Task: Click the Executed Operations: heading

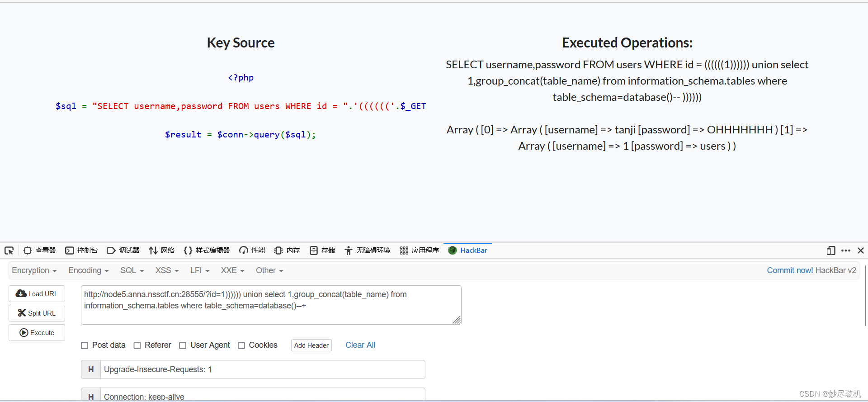Action: pyautogui.click(x=627, y=43)
